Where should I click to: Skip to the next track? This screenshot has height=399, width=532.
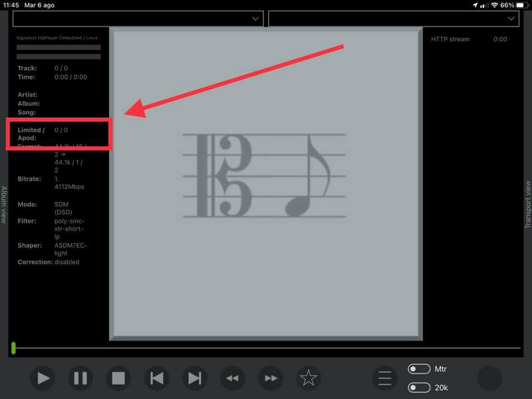tap(194, 378)
